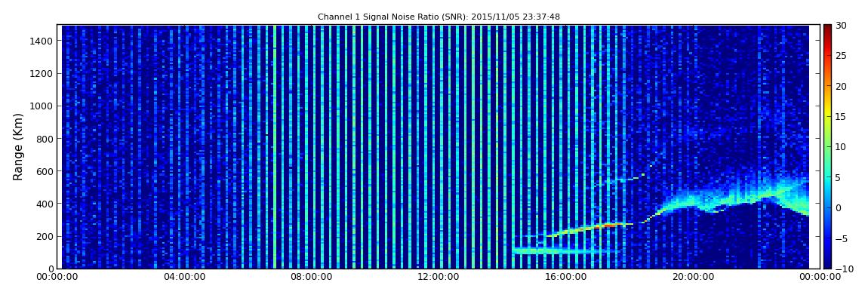Click the 1000 range tick label
Screen dimensions: 868x307
point(42,106)
